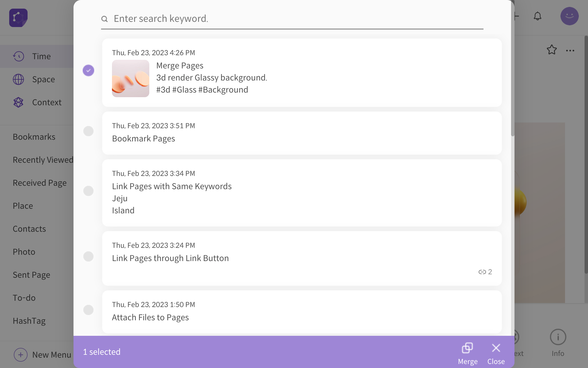This screenshot has width=588, height=368.
Task: Click the search keyword input field
Action: click(x=296, y=19)
